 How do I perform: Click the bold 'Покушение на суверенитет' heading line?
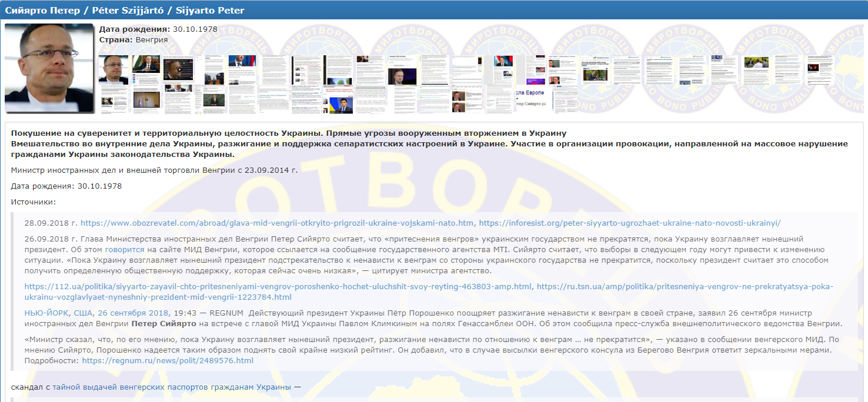click(289, 133)
